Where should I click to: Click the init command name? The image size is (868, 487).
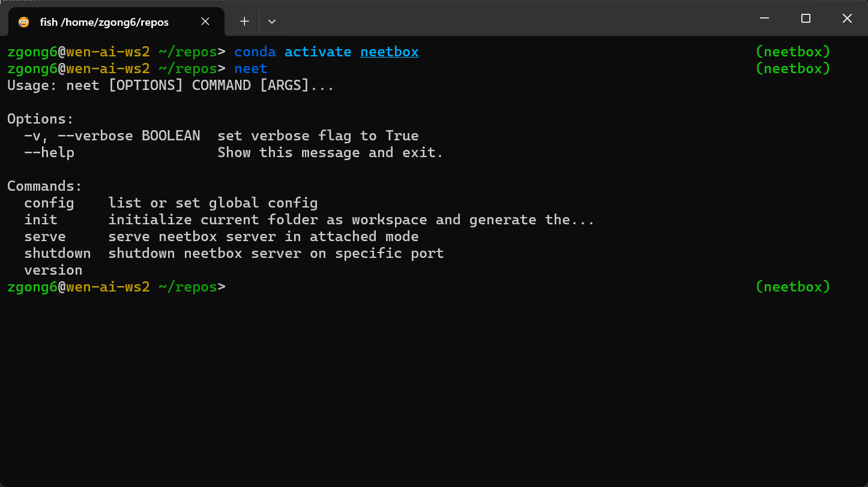click(41, 220)
